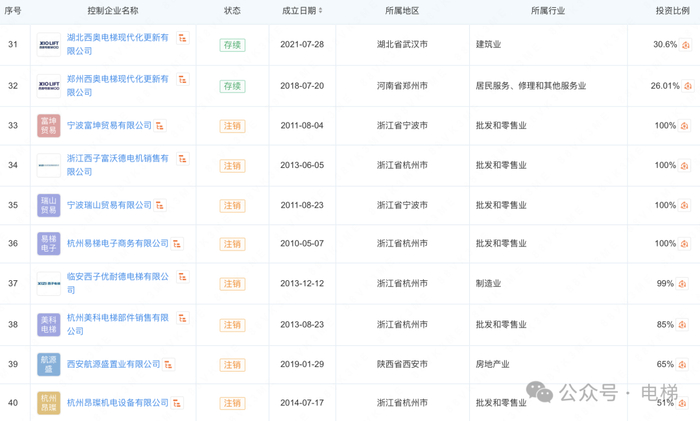The width and height of the screenshot is (700, 421).
Task: Click 易梯电子 company logo tile
Action: coord(49,244)
